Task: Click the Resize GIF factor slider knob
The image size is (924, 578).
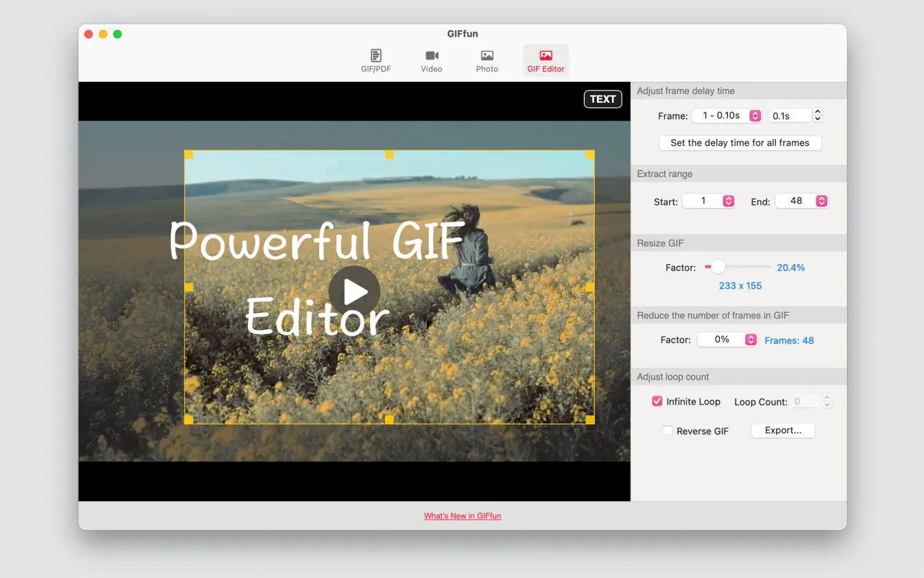Action: 718,267
